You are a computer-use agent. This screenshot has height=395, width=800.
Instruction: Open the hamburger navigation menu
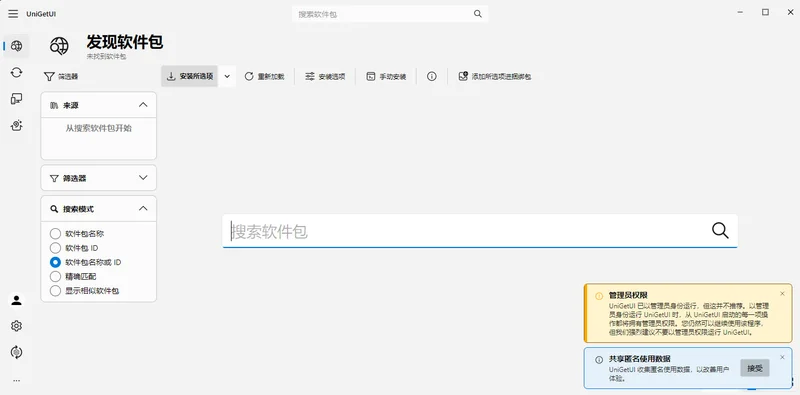point(13,14)
